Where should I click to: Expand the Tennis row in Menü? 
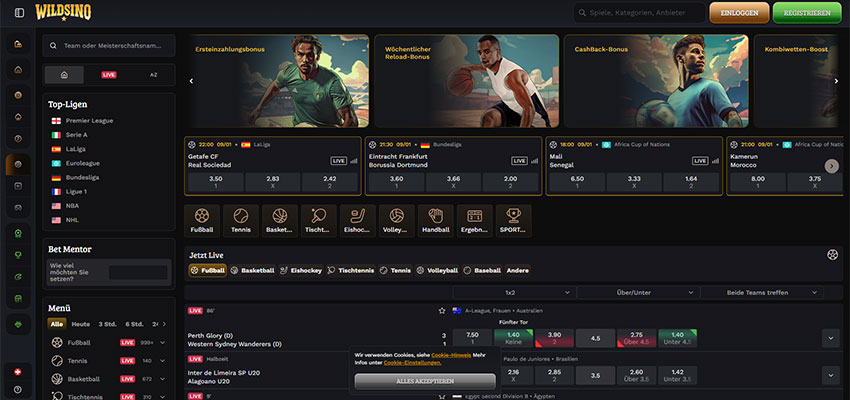[163, 360]
